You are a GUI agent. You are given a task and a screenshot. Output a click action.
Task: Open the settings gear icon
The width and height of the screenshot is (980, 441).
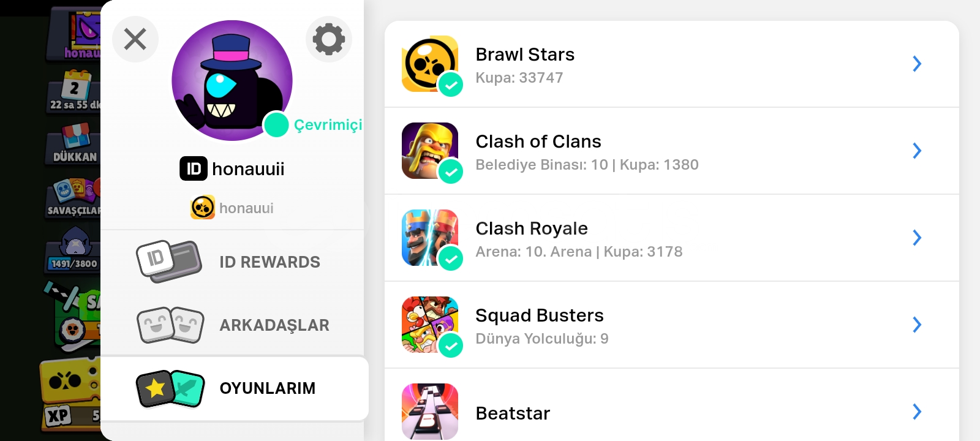coord(329,39)
